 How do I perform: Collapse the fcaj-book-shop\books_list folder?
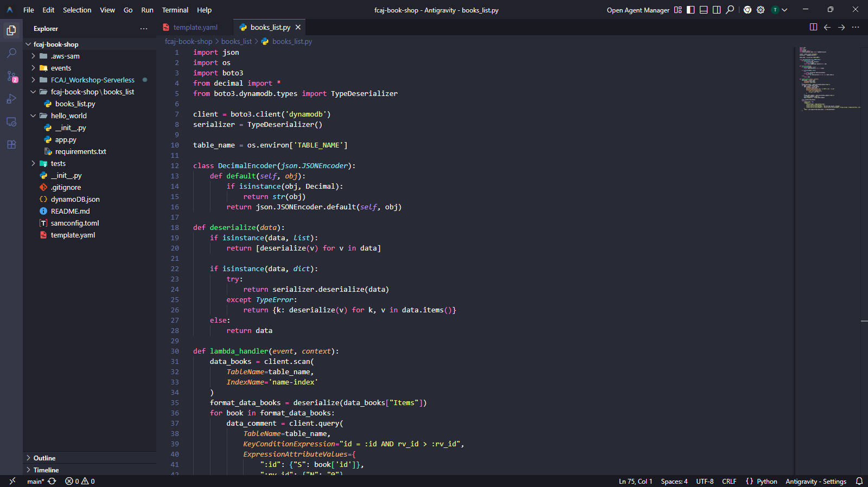coord(33,92)
